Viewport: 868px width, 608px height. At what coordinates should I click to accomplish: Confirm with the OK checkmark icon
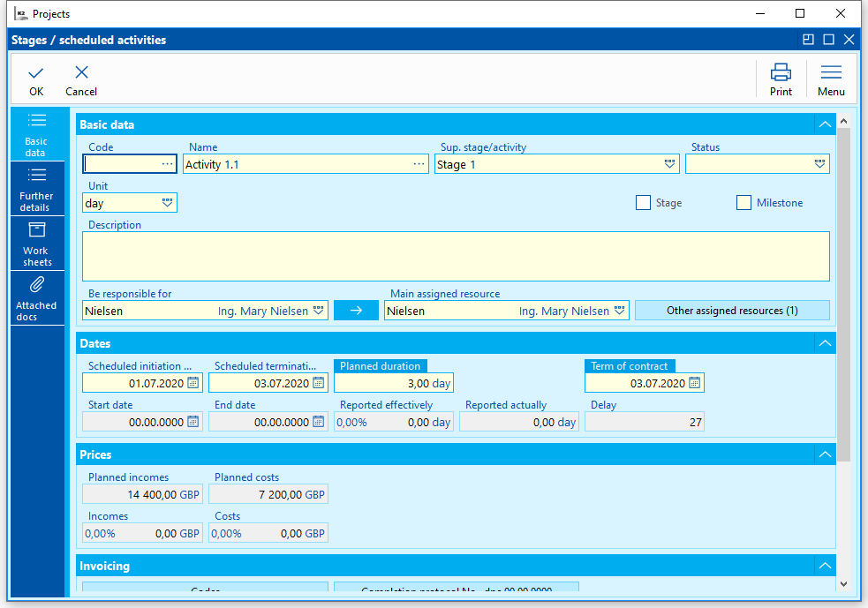click(36, 73)
